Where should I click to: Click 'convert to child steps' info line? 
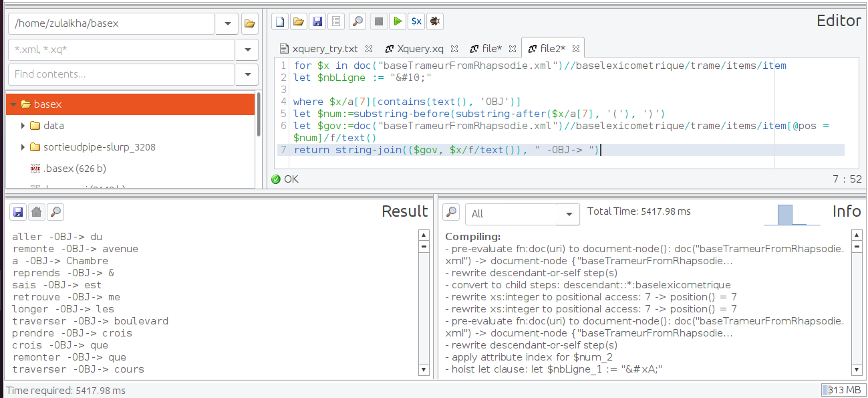click(588, 285)
